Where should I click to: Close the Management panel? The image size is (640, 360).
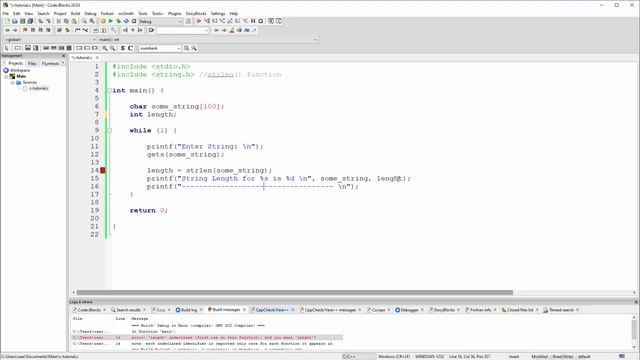(63, 56)
